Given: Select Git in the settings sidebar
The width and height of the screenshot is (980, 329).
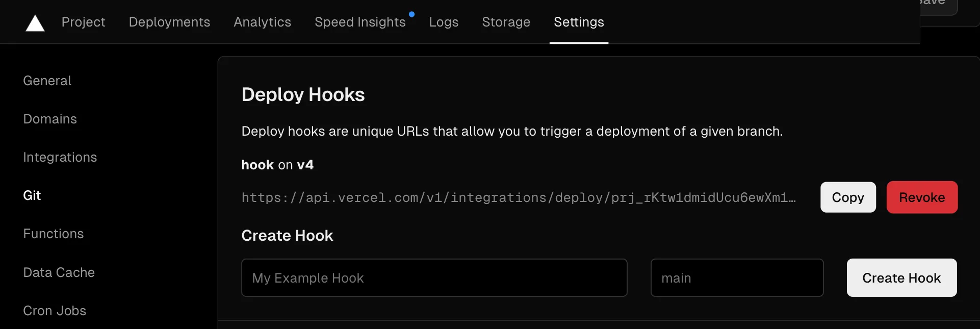Looking at the screenshot, I should 32,195.
